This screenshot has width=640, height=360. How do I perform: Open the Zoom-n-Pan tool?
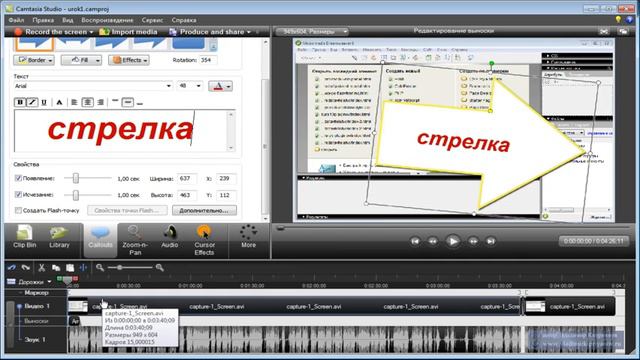click(x=135, y=240)
